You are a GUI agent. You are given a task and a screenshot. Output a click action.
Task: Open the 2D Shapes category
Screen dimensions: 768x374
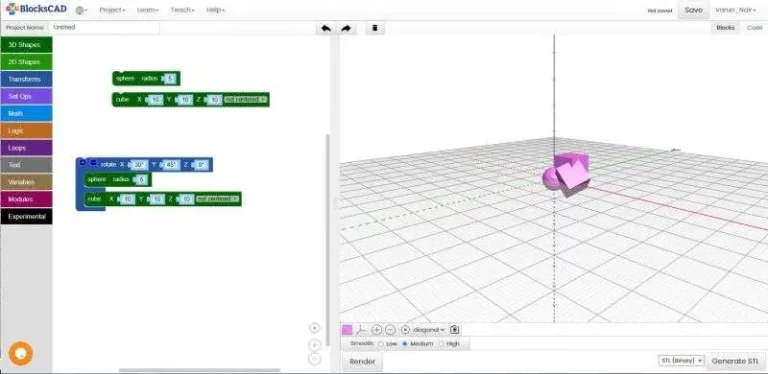[x=26, y=62]
